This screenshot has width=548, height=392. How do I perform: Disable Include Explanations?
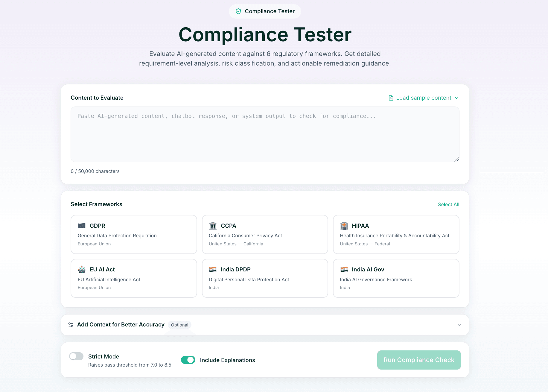pos(188,360)
